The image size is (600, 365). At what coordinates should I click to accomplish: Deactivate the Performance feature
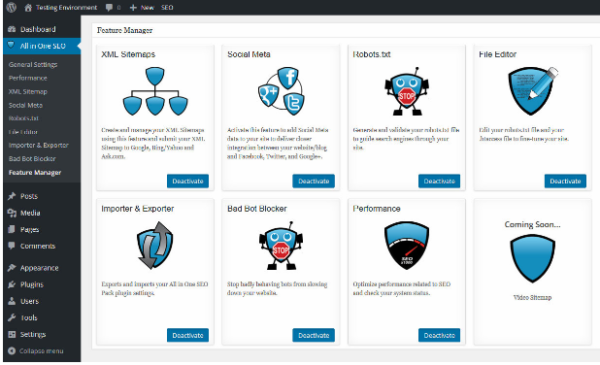(x=439, y=335)
